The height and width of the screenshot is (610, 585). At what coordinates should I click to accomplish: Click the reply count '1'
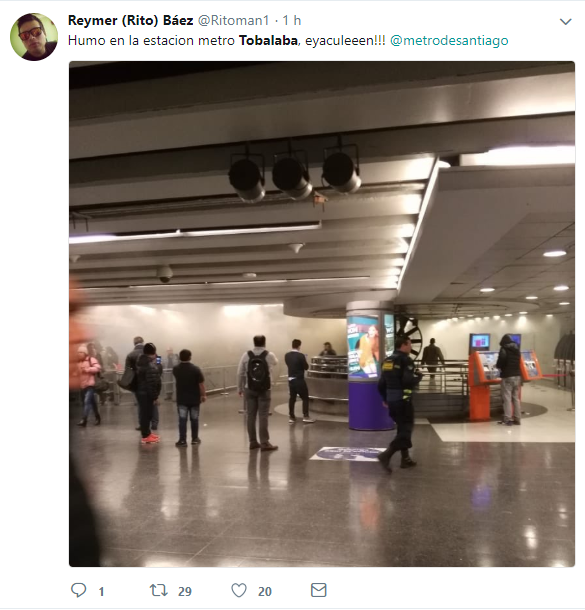pos(102,592)
